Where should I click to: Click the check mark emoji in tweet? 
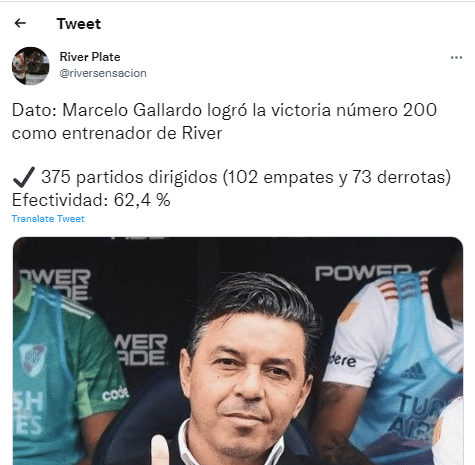[x=24, y=177]
